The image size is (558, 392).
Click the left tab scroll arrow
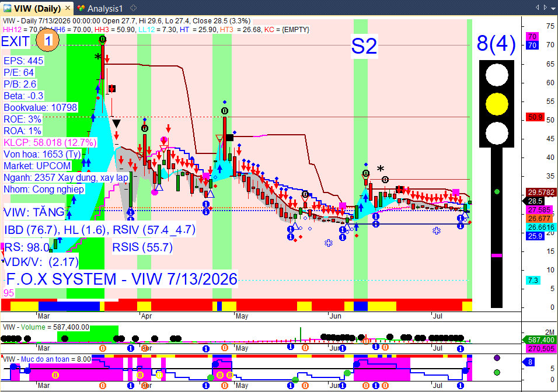537,7
